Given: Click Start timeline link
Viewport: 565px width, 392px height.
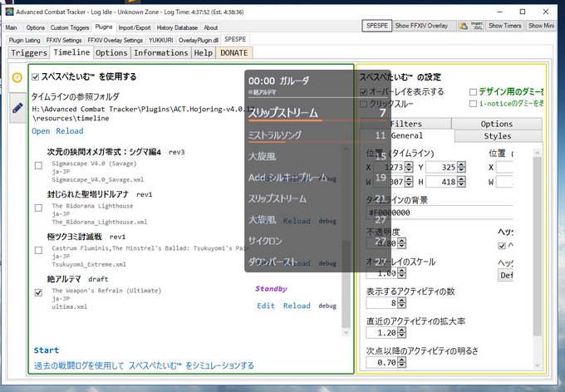Looking at the screenshot, I should 47,350.
